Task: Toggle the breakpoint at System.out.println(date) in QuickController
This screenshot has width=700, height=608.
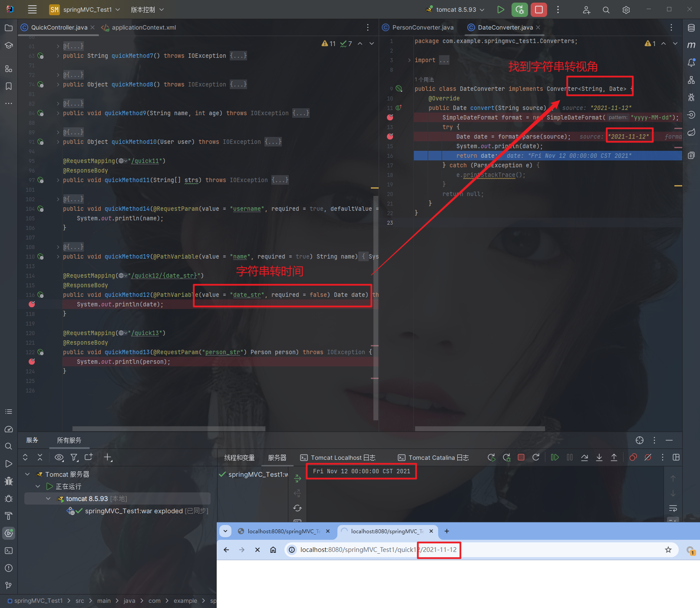Action: pyautogui.click(x=32, y=304)
